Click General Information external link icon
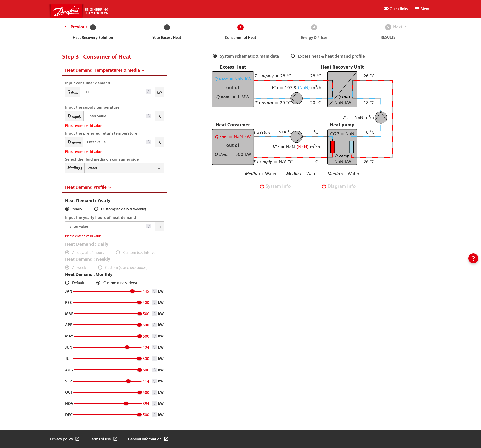Viewport: 481px width, 448px height. [x=166, y=439]
